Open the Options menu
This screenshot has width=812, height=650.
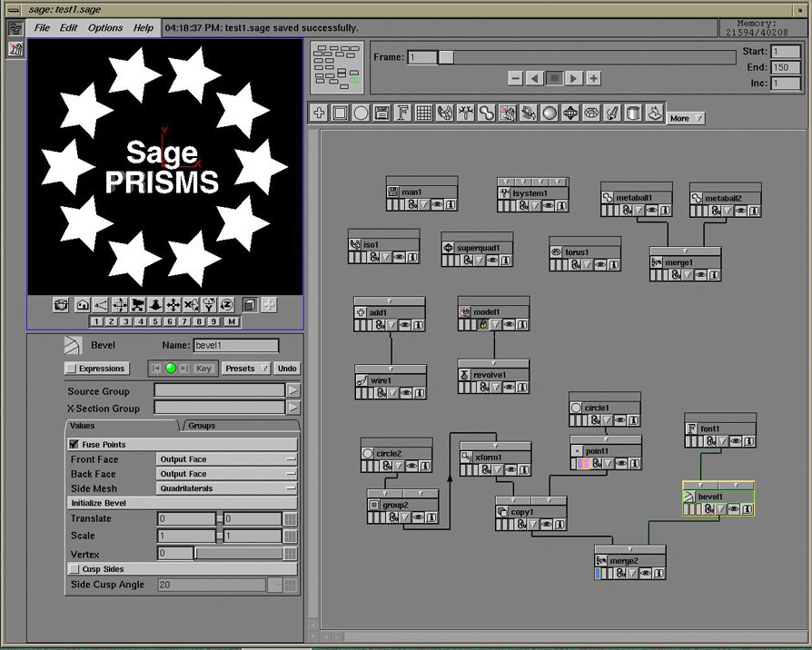click(x=105, y=28)
